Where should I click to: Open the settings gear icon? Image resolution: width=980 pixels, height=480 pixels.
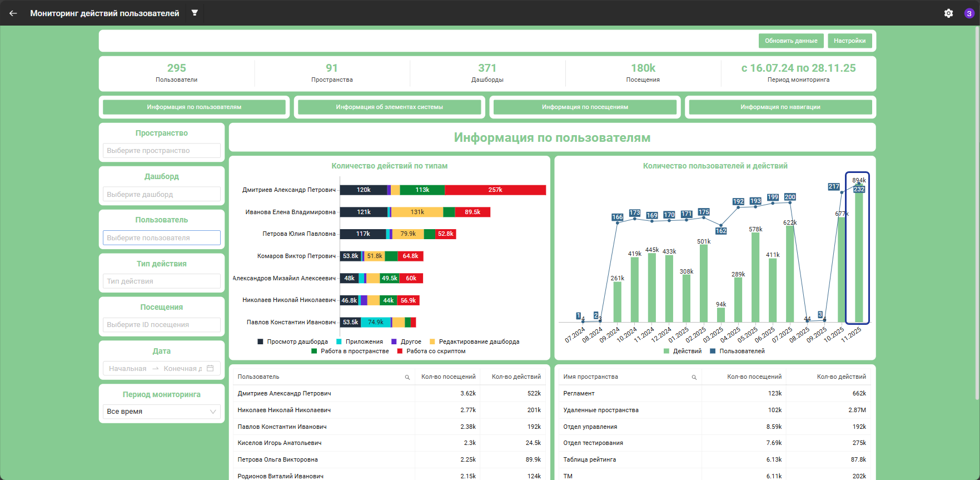(948, 13)
